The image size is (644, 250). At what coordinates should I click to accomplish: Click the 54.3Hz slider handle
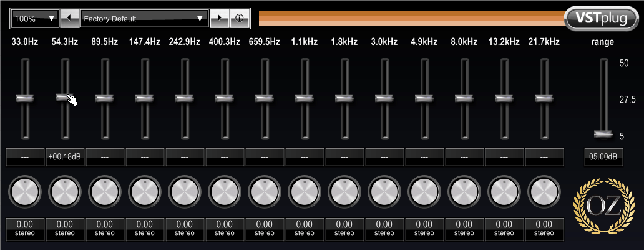pos(64,97)
